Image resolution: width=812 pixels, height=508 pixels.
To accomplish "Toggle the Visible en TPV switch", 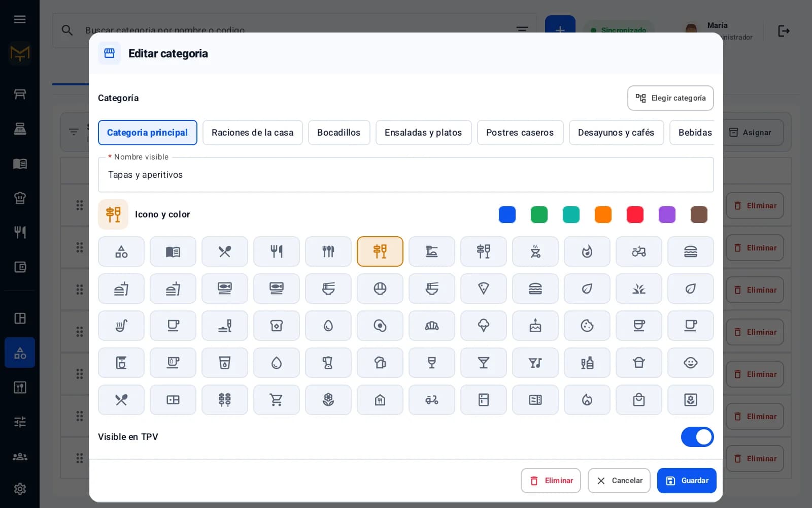I will point(697,437).
